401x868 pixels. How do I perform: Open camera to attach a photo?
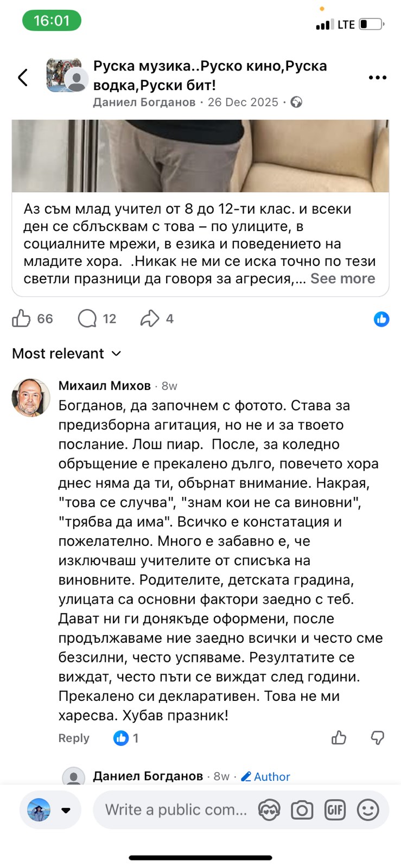click(302, 810)
